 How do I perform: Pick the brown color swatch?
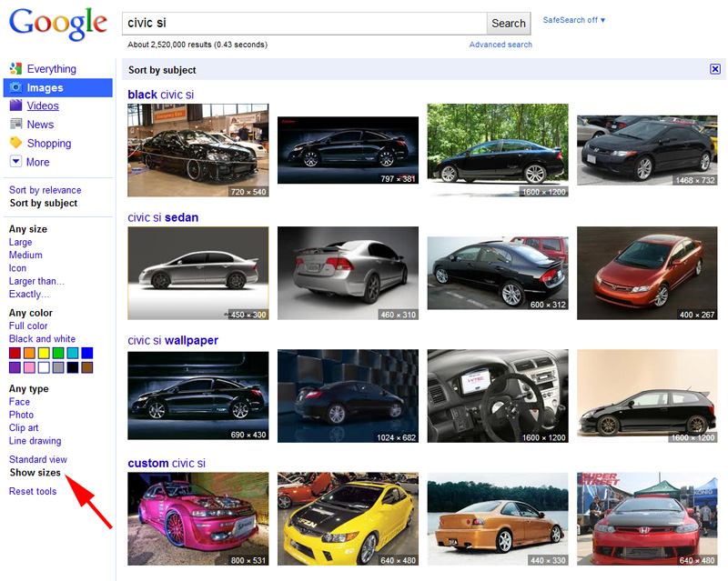pyautogui.click(x=86, y=367)
